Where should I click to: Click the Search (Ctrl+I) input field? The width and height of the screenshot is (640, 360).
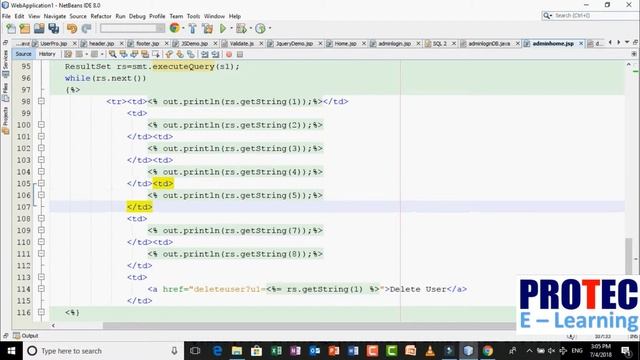[x=591, y=16]
